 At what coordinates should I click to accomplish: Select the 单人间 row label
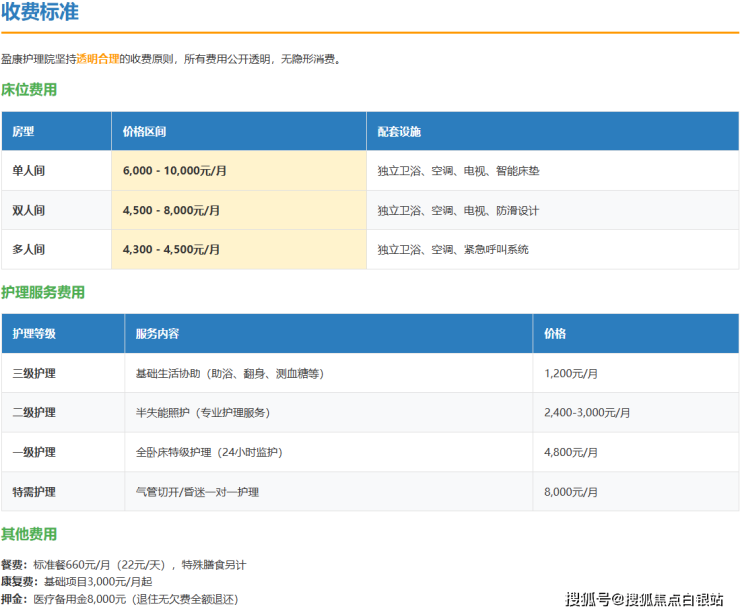point(28,171)
